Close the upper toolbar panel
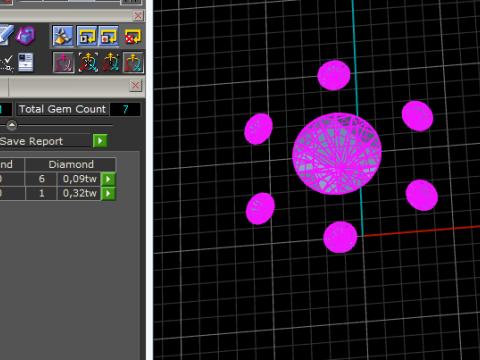The image size is (480, 360). click(x=138, y=15)
